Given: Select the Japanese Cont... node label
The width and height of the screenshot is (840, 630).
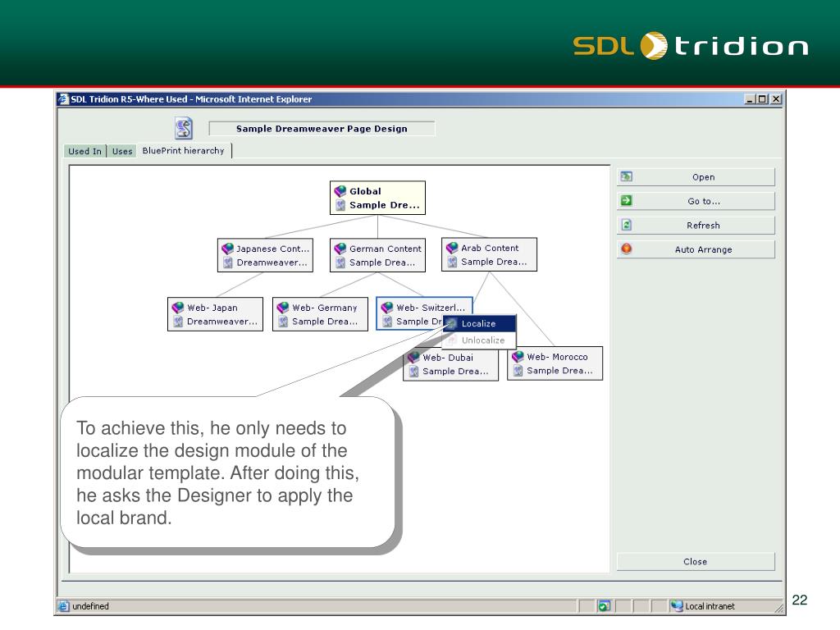Looking at the screenshot, I should (x=272, y=249).
